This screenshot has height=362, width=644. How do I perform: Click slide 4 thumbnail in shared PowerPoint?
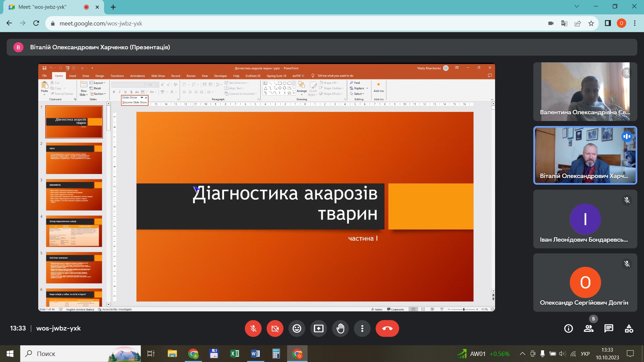74,231
